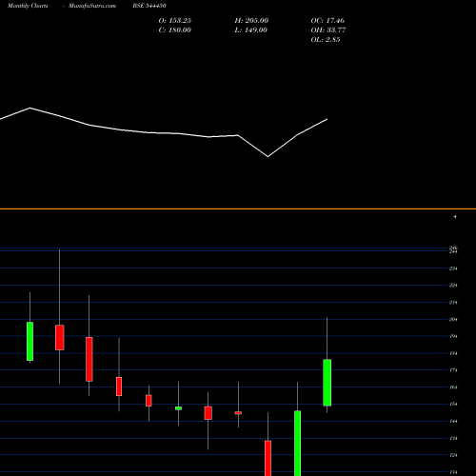
Task: Click the 234 price axis label
Action: click(x=453, y=268)
